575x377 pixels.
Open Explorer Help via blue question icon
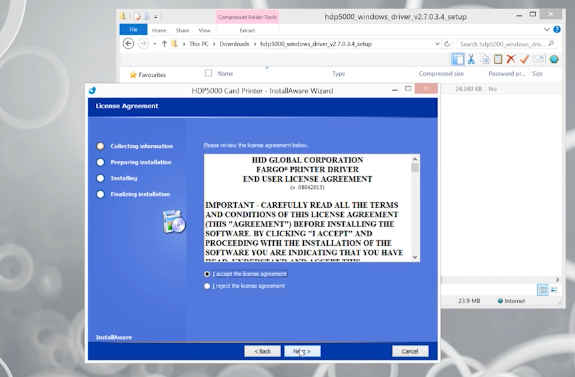coord(557,29)
